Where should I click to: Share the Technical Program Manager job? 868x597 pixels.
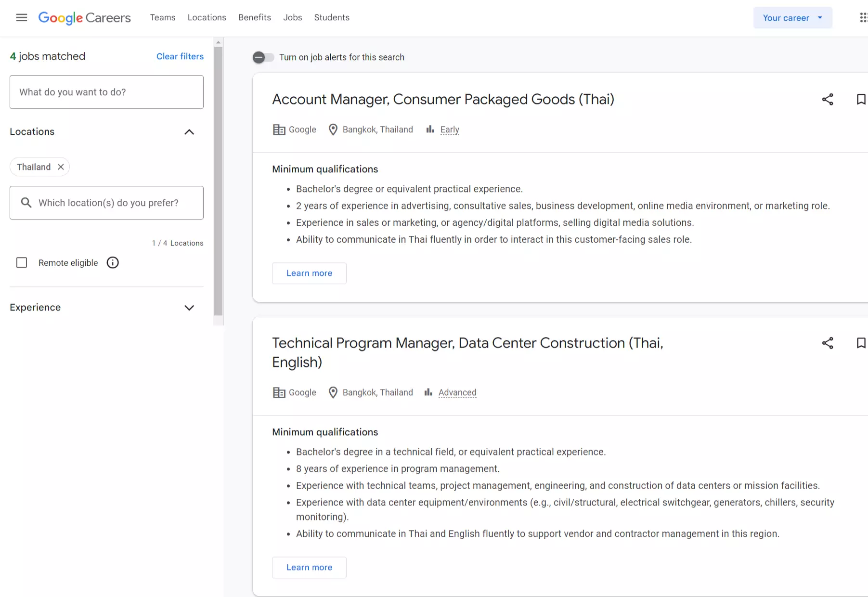tap(828, 343)
